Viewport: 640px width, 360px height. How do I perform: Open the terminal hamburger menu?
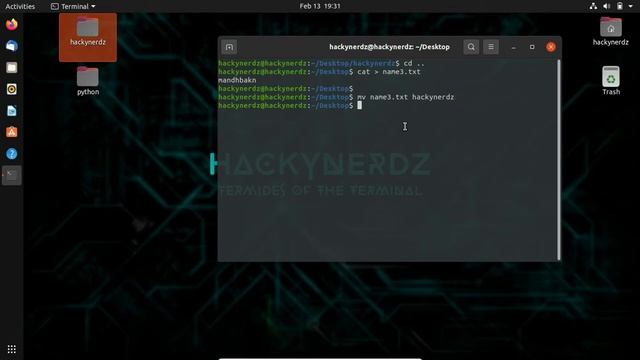pyautogui.click(x=491, y=47)
